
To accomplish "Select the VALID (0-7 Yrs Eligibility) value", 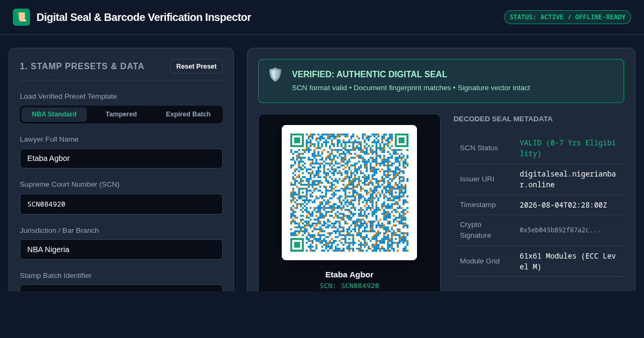I will point(568,148).
